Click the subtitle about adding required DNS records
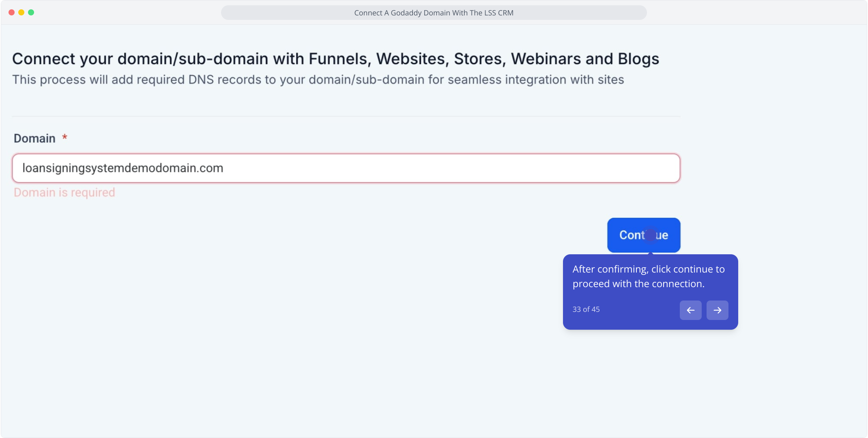Image resolution: width=868 pixels, height=438 pixels. 318,79
